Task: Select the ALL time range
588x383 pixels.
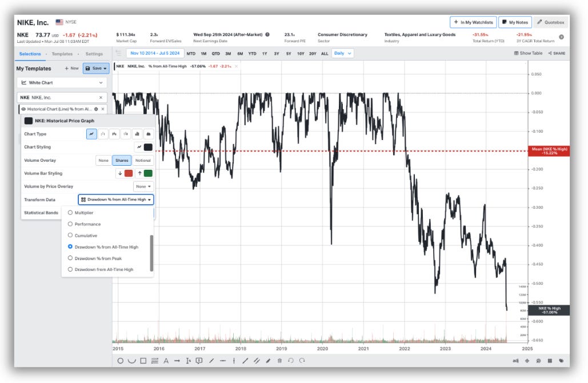Action: pyautogui.click(x=325, y=54)
